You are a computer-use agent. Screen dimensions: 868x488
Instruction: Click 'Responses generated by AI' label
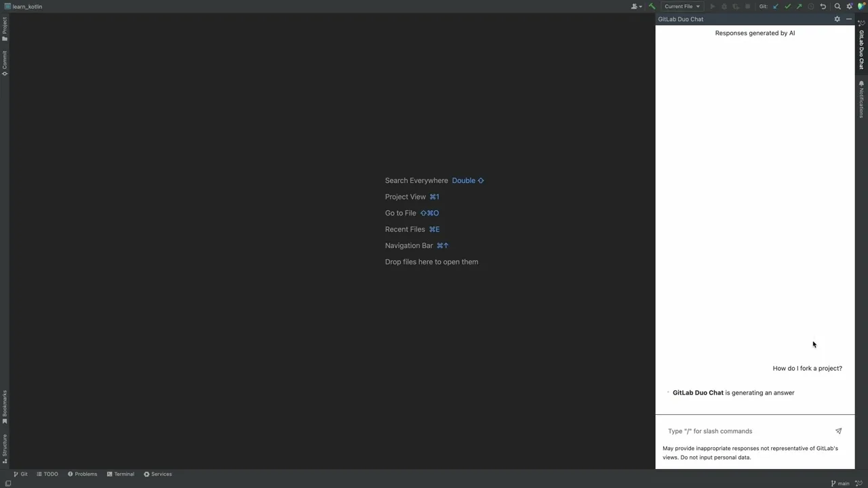pyautogui.click(x=755, y=33)
